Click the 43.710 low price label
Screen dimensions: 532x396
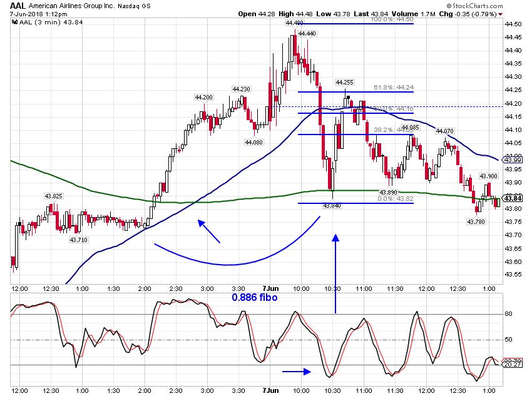pos(78,240)
